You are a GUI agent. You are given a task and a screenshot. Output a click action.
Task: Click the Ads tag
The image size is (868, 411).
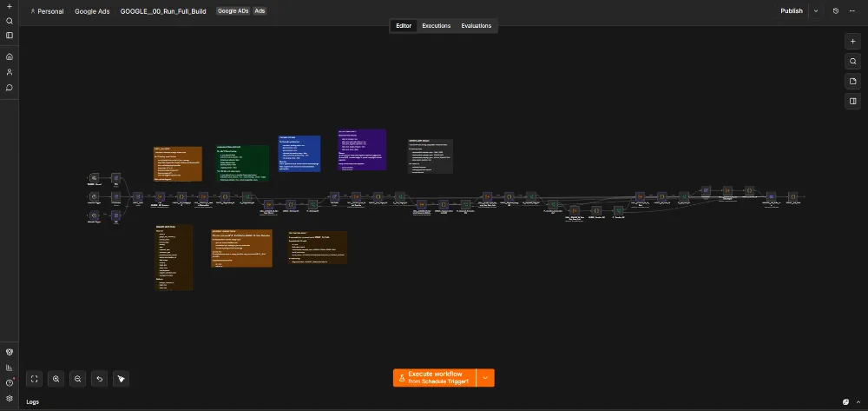pyautogui.click(x=259, y=11)
